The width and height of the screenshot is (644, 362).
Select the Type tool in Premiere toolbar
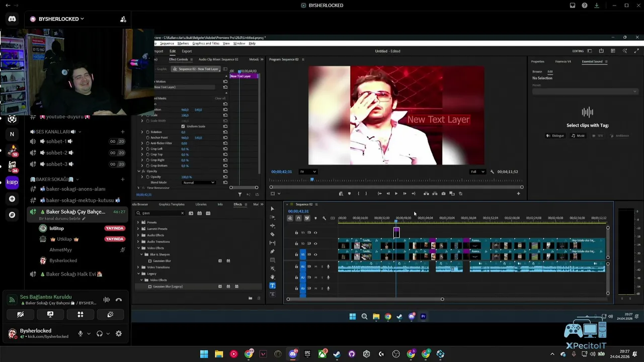point(272,286)
